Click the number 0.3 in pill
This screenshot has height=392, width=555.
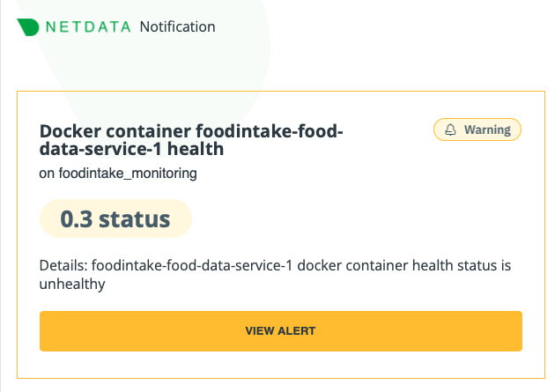[x=76, y=218]
